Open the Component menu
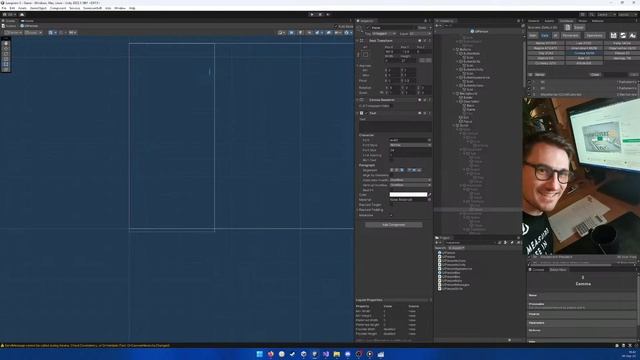 pyautogui.click(x=58, y=8)
